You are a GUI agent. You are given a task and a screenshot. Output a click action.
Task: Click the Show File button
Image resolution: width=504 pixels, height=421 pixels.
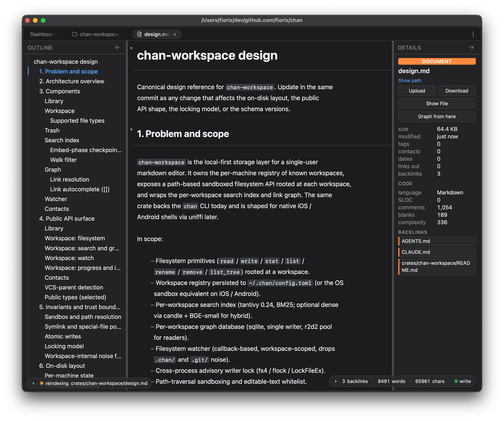tap(437, 103)
